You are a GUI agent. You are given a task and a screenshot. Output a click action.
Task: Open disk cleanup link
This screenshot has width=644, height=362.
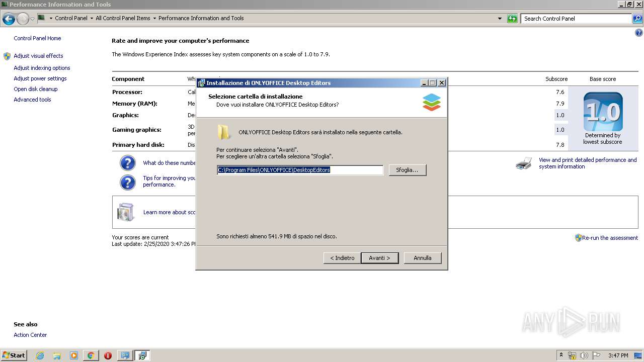[36, 89]
